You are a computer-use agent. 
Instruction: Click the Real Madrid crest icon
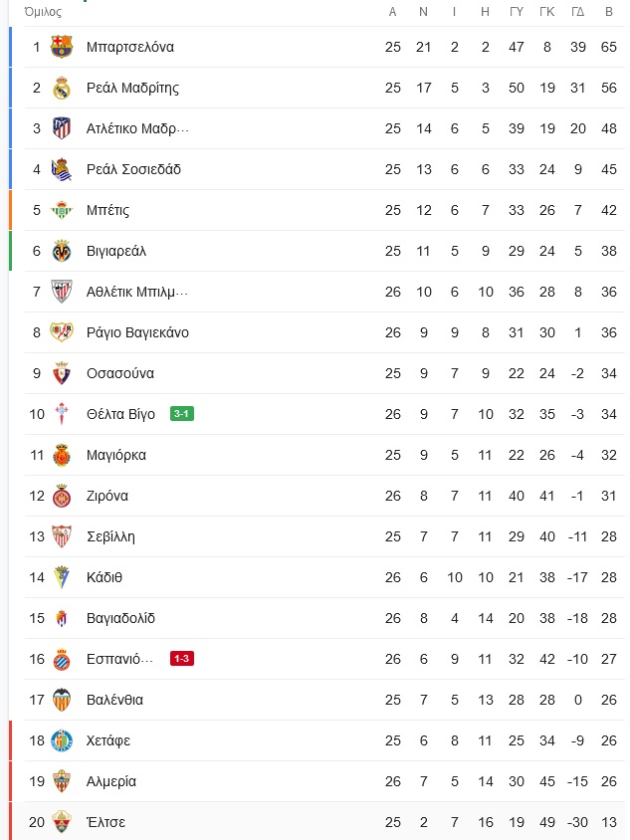[62, 88]
